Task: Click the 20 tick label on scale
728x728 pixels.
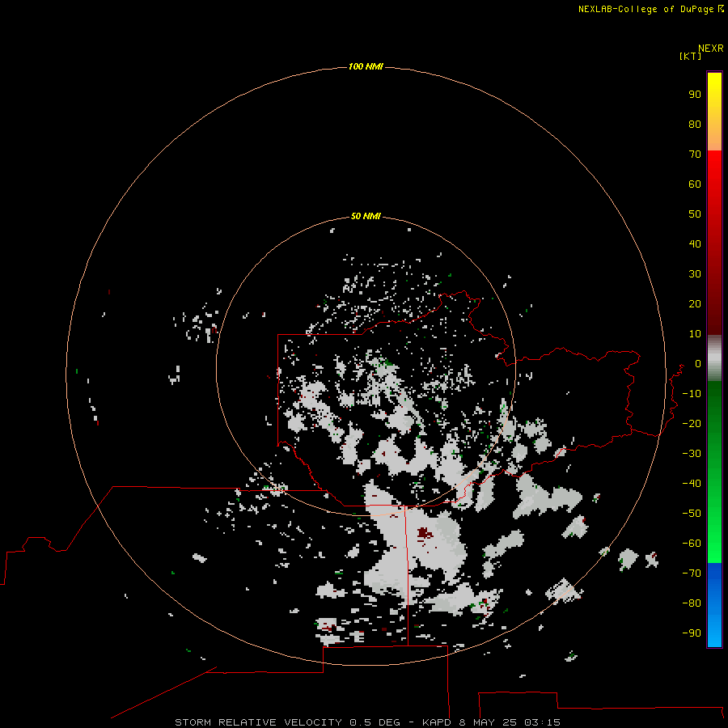Action: 695,304
